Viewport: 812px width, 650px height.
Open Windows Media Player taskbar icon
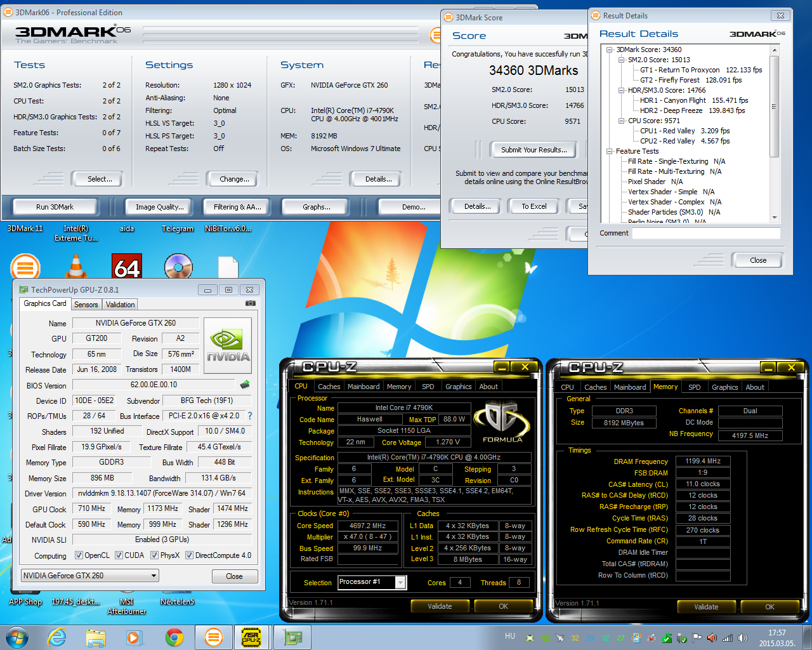tap(134, 637)
